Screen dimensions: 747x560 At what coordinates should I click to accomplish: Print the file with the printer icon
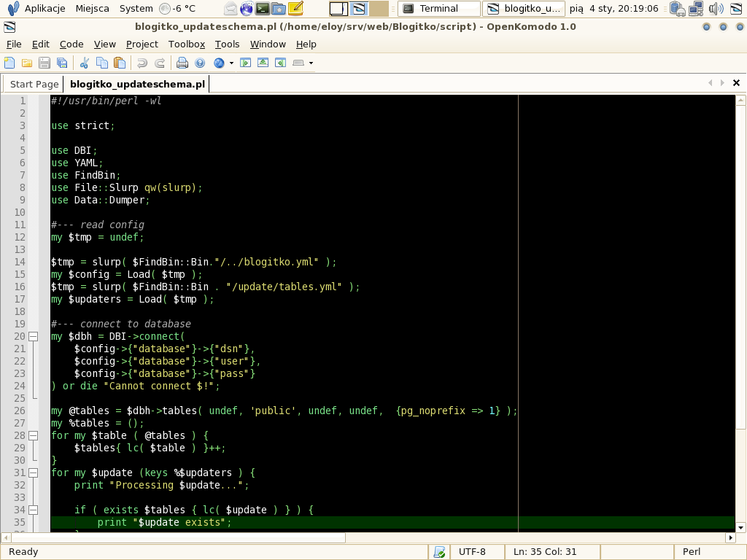tap(182, 63)
